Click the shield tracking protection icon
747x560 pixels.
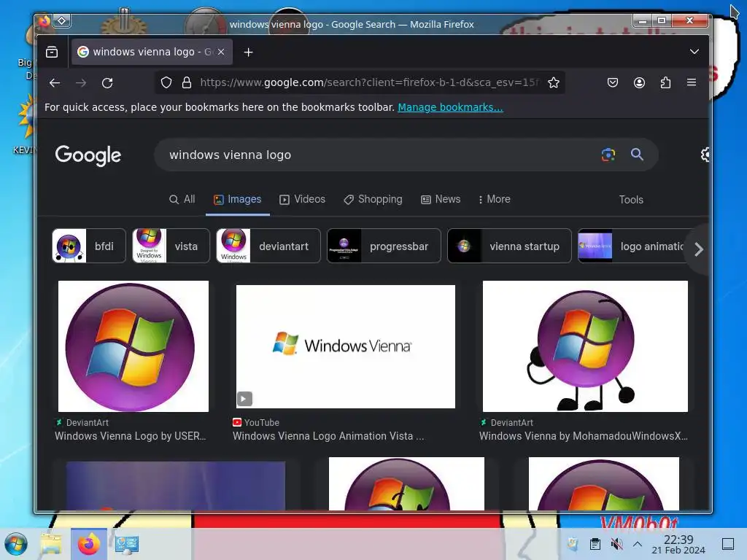click(166, 83)
